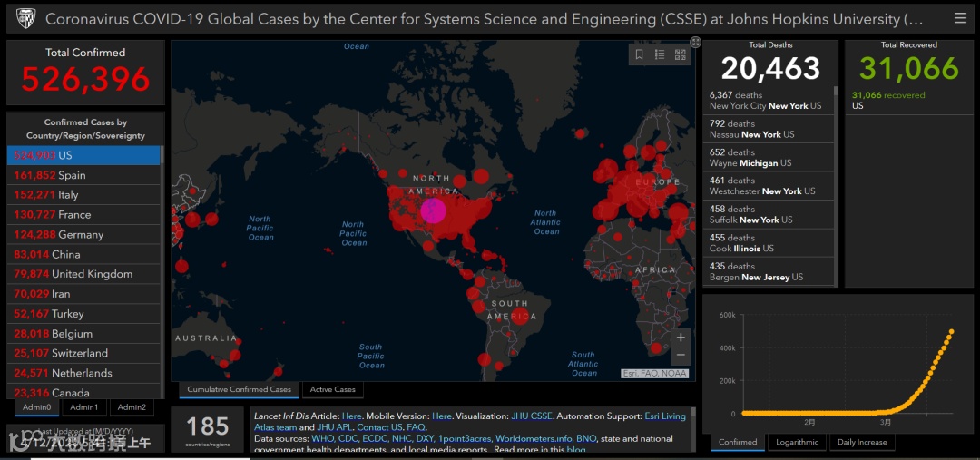Click the Contact US link
This screenshot has height=460, width=980.
(379, 427)
